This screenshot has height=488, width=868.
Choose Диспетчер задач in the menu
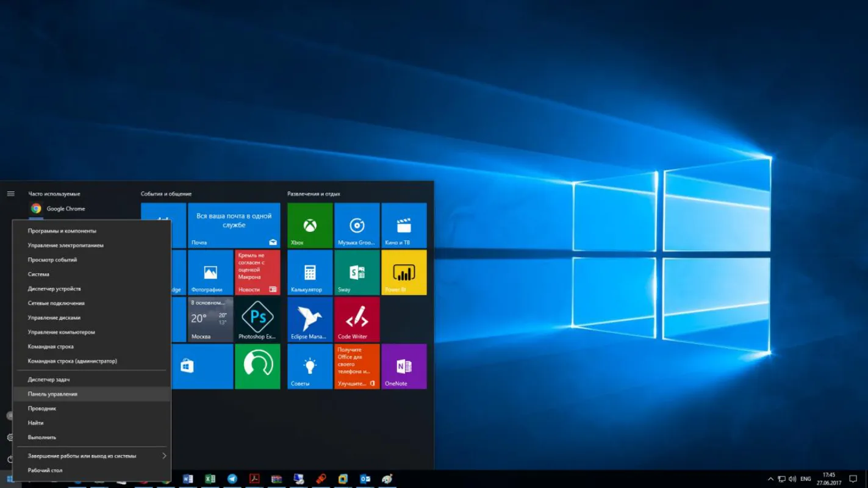click(x=91, y=379)
